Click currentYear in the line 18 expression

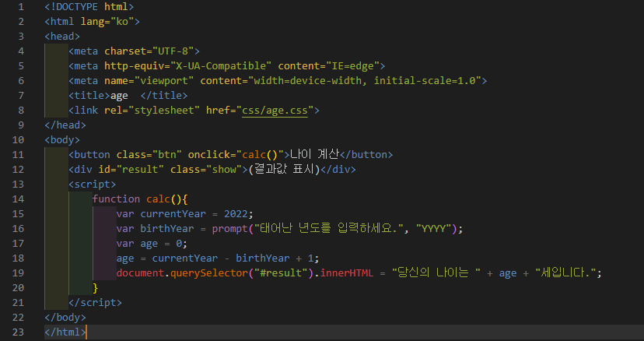pos(185,258)
